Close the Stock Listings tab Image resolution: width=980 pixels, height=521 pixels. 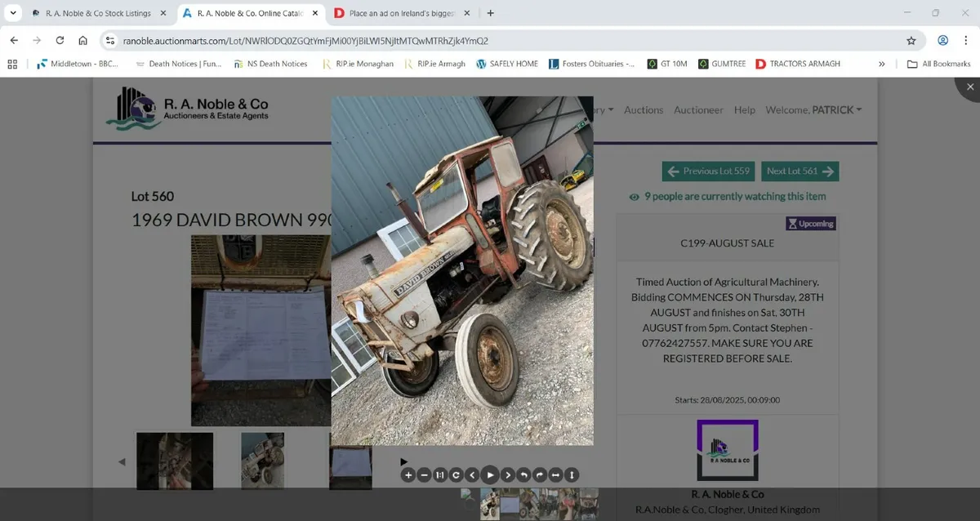(x=163, y=14)
